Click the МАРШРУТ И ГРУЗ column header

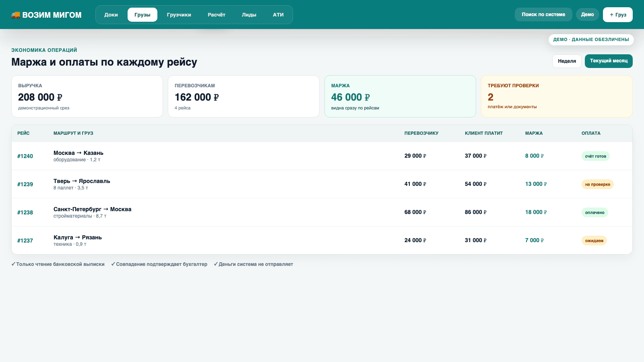point(73,133)
